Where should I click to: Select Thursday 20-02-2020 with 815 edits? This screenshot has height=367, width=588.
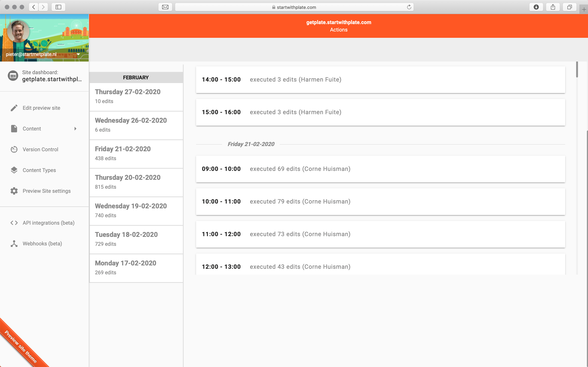click(136, 182)
